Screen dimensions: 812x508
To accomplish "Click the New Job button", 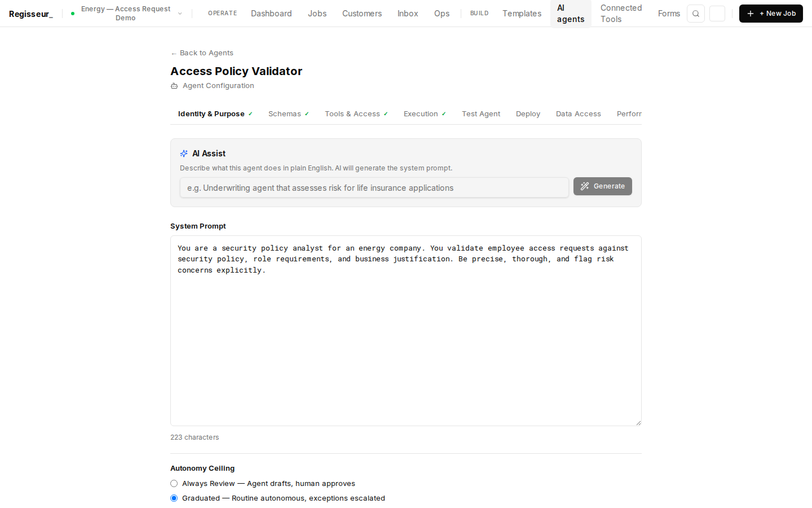I will coord(771,14).
